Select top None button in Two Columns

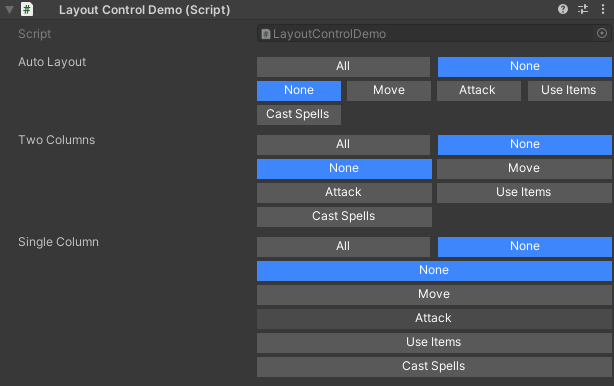click(525, 144)
